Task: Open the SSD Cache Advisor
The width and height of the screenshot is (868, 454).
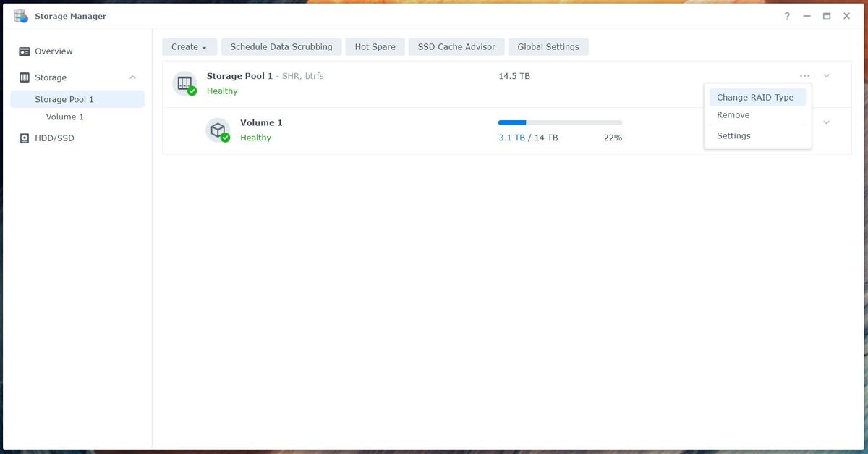Action: tap(456, 46)
